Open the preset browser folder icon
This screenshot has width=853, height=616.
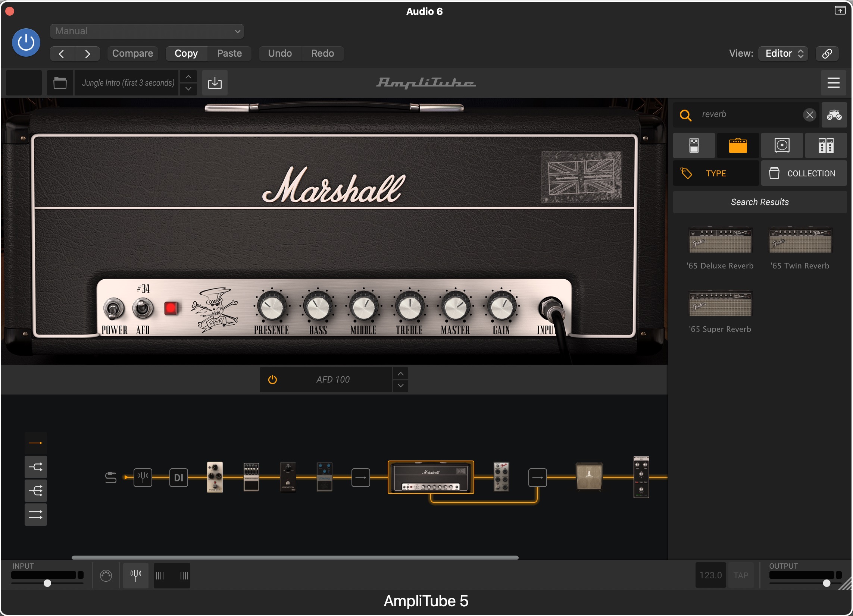click(x=60, y=83)
